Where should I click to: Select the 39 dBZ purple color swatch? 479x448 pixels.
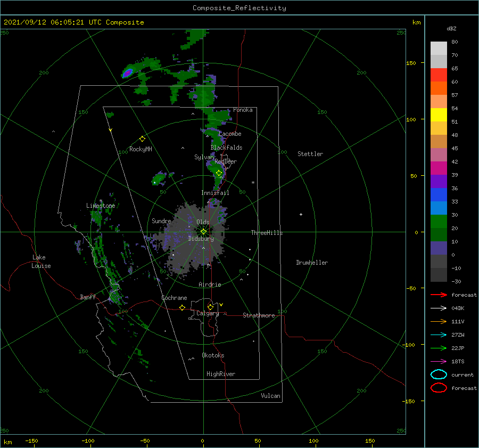[439, 181]
